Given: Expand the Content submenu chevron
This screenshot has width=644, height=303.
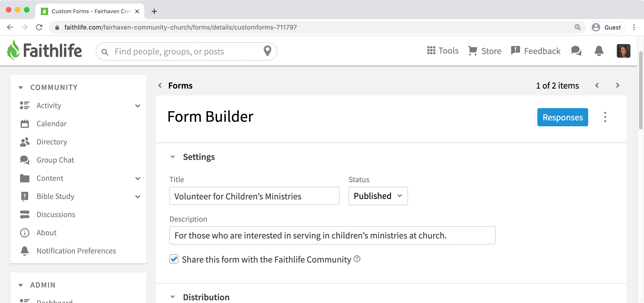Looking at the screenshot, I should click(x=138, y=178).
